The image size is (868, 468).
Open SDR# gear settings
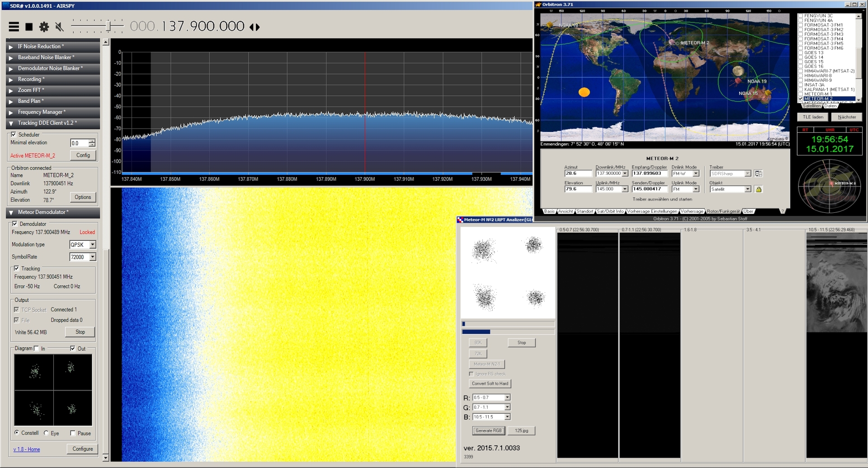click(x=44, y=27)
